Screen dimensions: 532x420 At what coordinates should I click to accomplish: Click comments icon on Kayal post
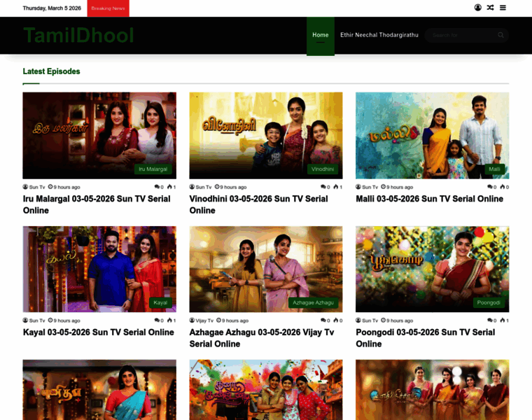(157, 320)
